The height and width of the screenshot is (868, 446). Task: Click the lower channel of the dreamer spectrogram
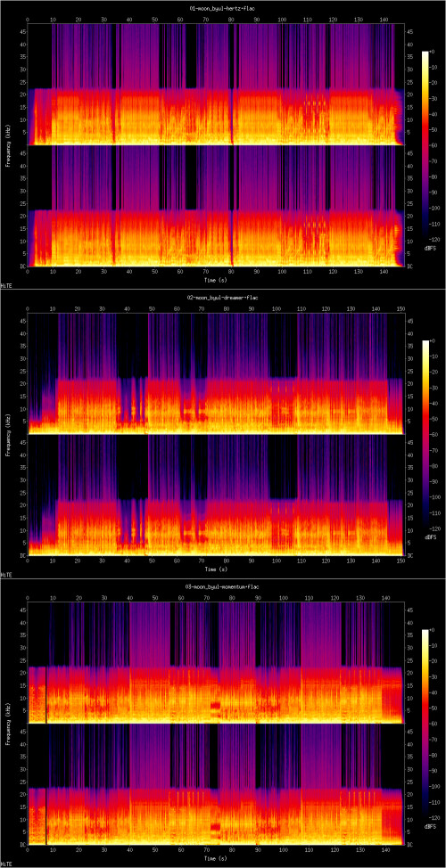(216, 495)
